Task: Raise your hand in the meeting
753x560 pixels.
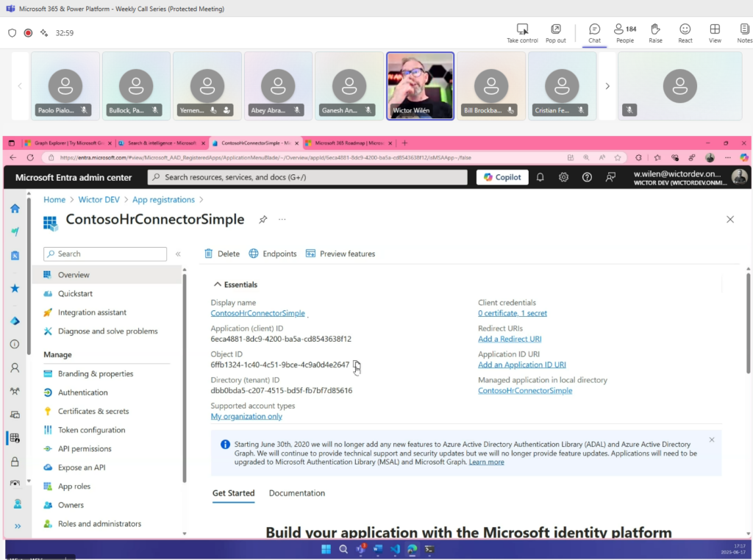Action: (x=655, y=33)
